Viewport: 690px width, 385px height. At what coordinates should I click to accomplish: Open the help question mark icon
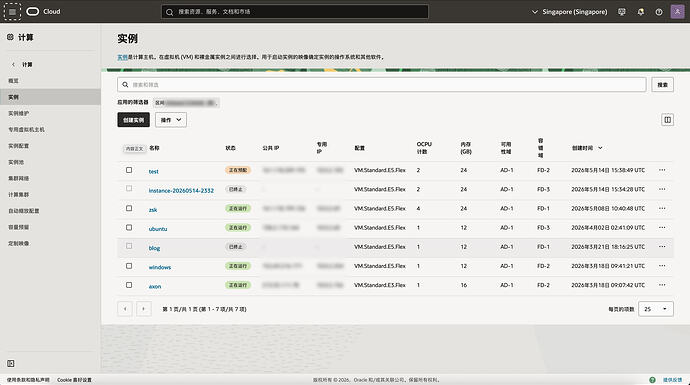point(659,12)
